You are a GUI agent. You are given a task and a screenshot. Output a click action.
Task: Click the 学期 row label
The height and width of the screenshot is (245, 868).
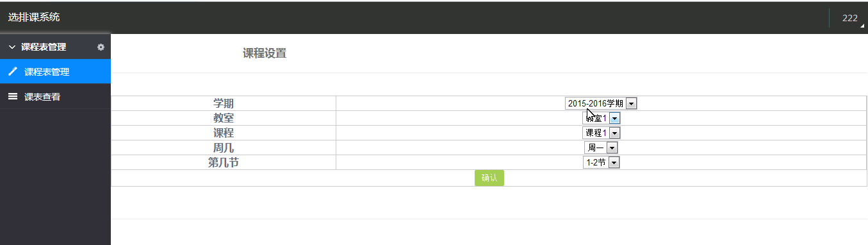[224, 103]
